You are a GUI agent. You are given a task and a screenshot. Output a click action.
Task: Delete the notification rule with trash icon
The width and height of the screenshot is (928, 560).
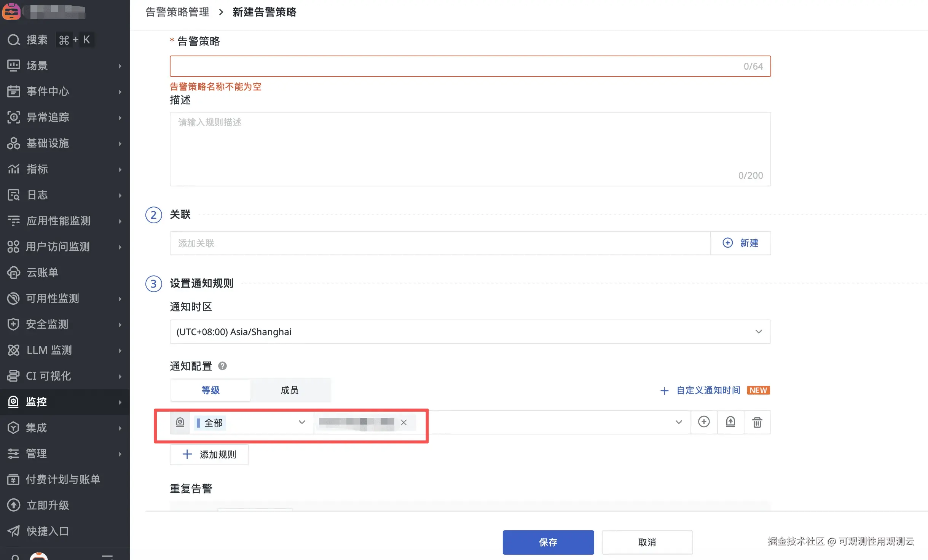point(757,422)
